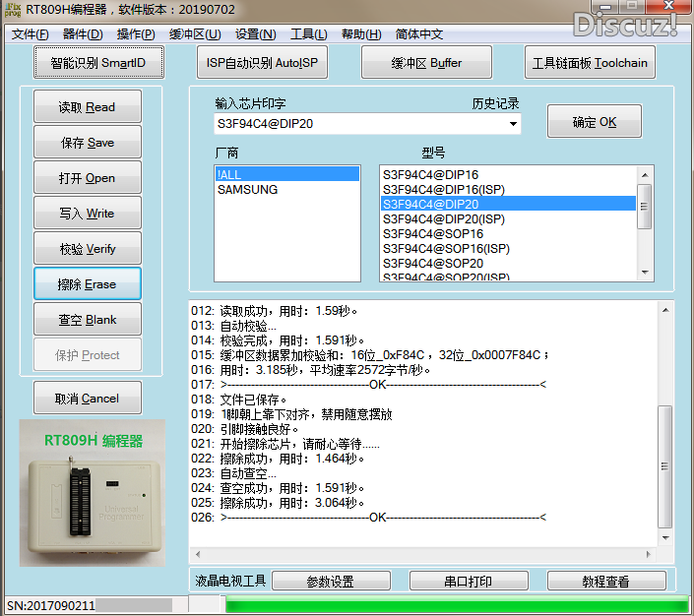Click the 查空 Blank button
Viewport: 694px width, 616px height.
(88, 319)
